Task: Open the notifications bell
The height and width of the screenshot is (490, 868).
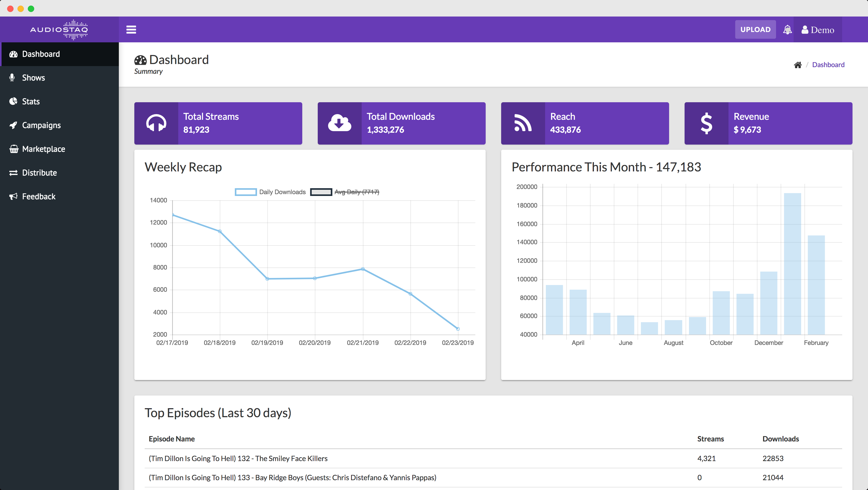Action: 787,30
